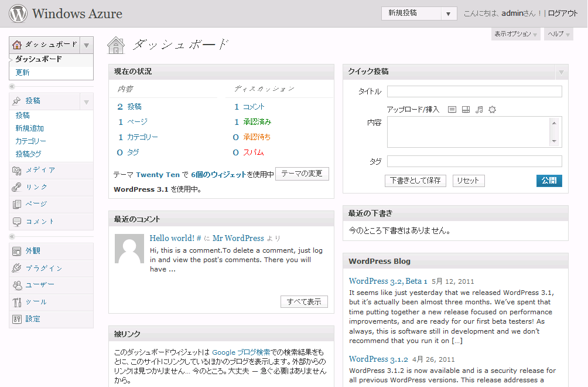Click the ユーザー users icon in sidebar

point(17,286)
